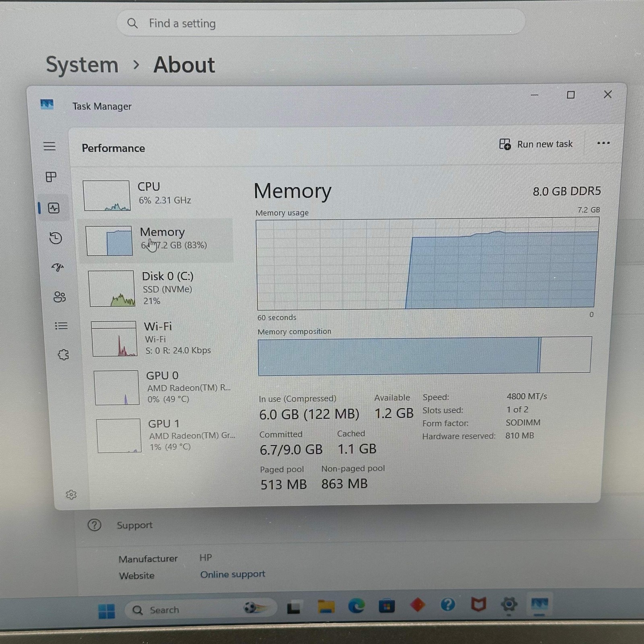Click the Committed value 6.7/9.0 GB
Screen dimensions: 644x644
pos(291,450)
